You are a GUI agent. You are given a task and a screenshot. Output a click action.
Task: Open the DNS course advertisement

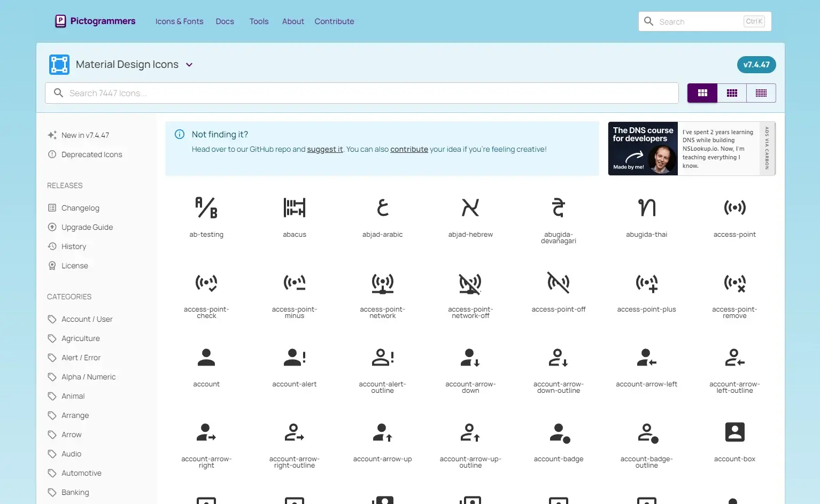[692, 149]
